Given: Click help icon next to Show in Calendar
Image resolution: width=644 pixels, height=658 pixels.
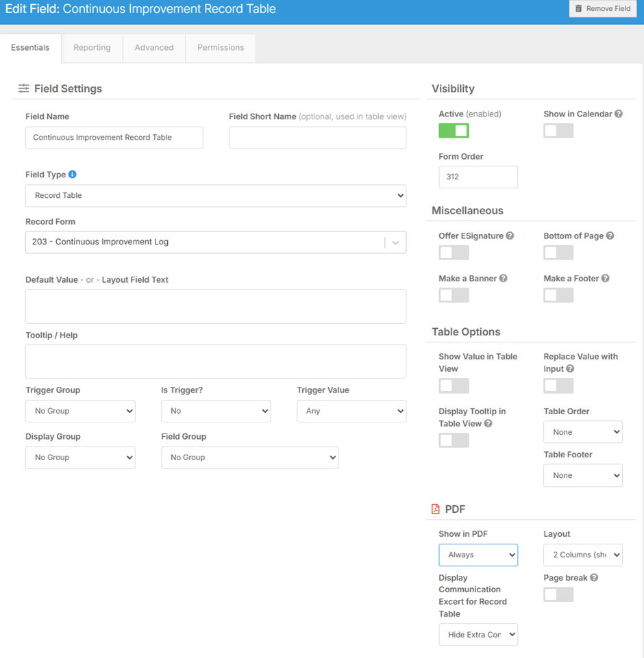Looking at the screenshot, I should point(619,114).
